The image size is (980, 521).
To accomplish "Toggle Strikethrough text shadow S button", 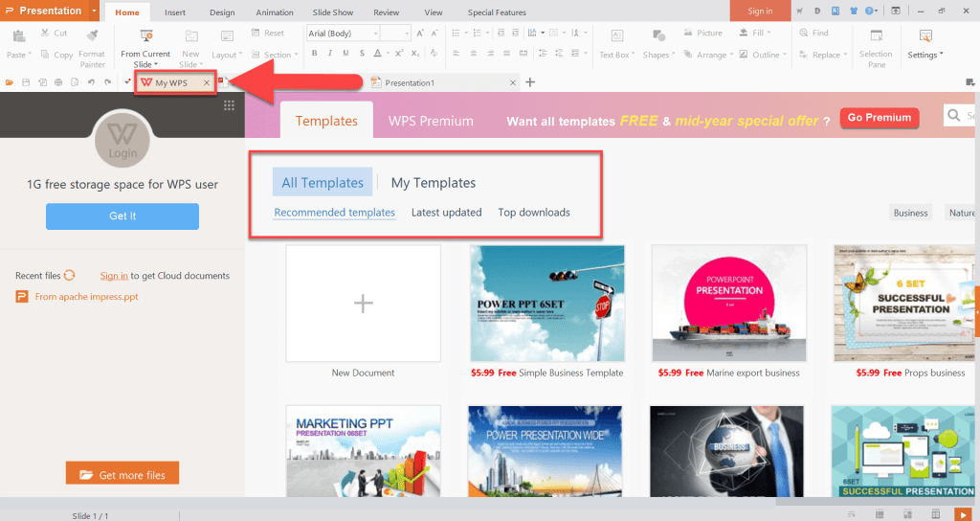I will click(x=362, y=54).
